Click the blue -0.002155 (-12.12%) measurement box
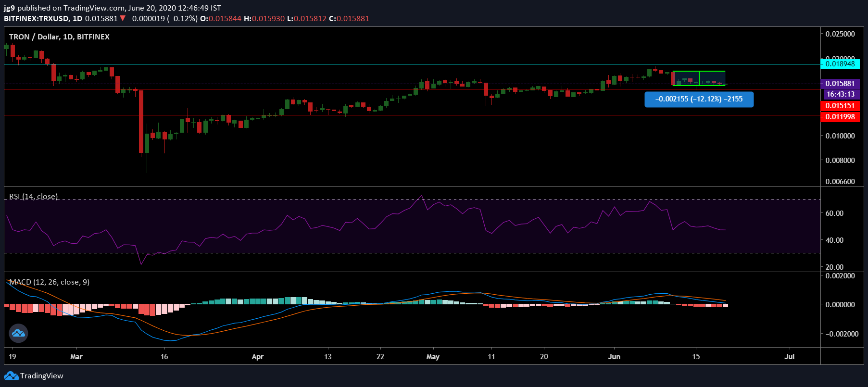The image size is (868, 387). click(x=699, y=99)
